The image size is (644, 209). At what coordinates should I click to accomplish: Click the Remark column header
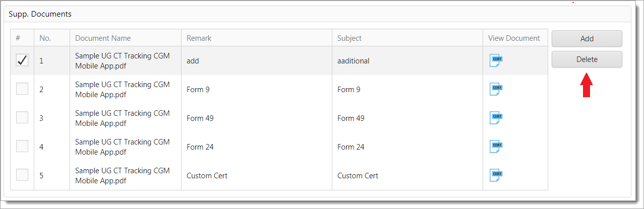pos(199,38)
